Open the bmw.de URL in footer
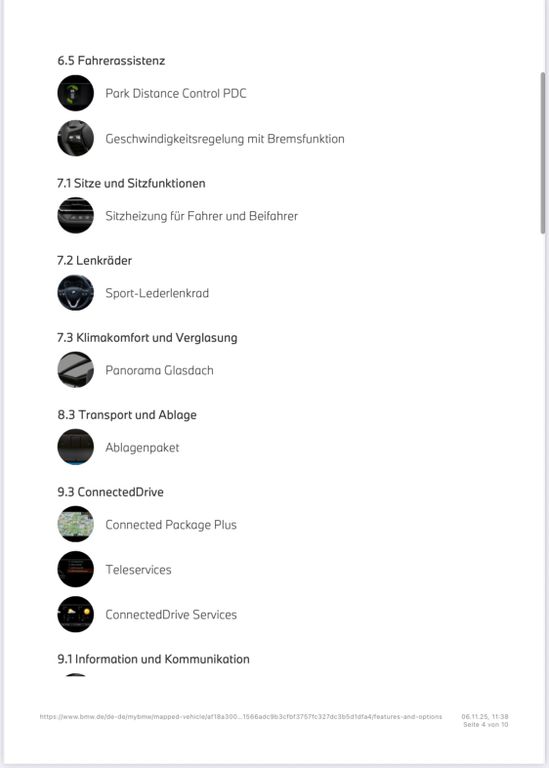Screen dimensions: 549x768 (x=240, y=717)
